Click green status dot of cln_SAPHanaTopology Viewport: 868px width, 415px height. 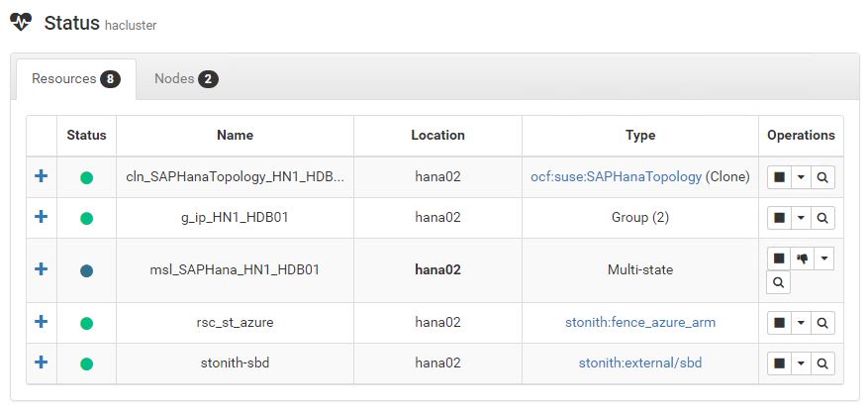point(86,178)
